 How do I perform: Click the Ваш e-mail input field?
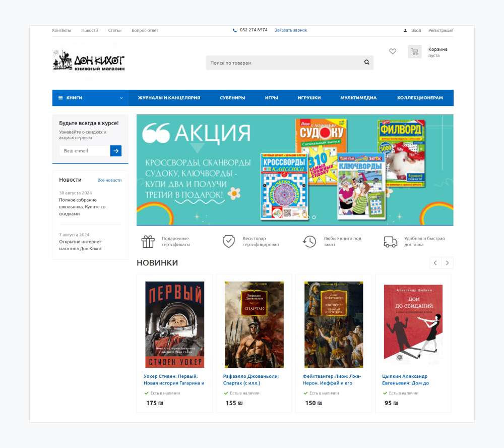[x=85, y=151]
